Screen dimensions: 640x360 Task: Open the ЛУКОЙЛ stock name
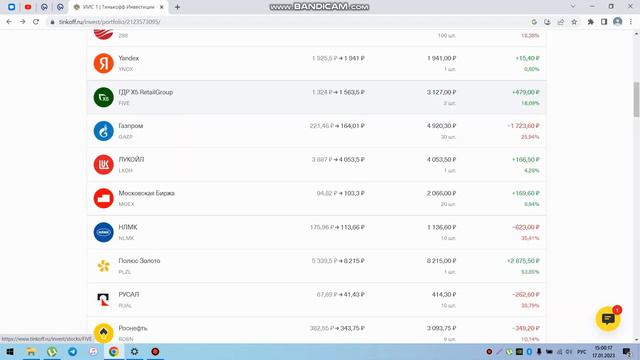click(131, 160)
